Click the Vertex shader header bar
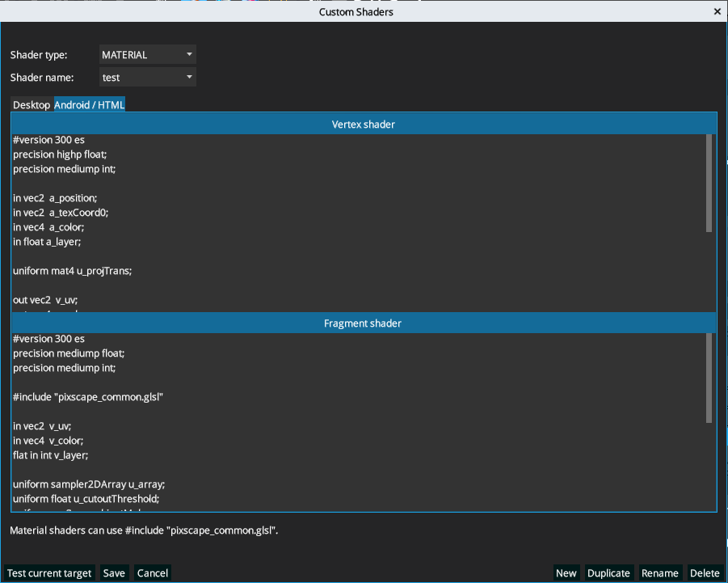This screenshot has height=583, width=728. click(x=364, y=124)
